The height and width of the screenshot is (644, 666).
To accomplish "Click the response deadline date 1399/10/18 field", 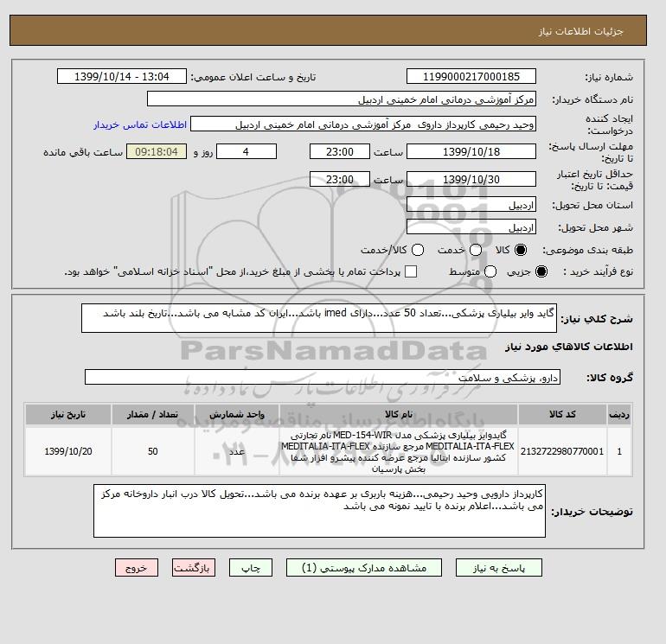I will pos(471,151).
